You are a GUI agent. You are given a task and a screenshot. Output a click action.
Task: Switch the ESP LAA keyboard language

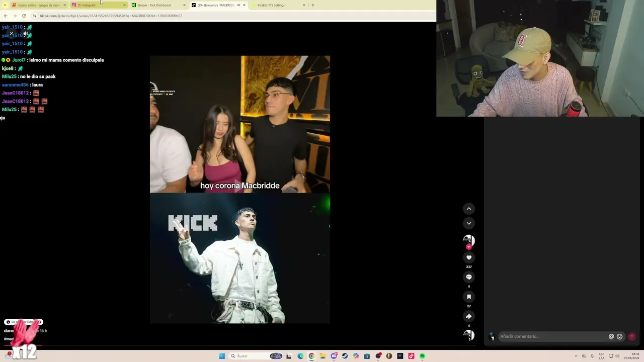[x=602, y=356]
